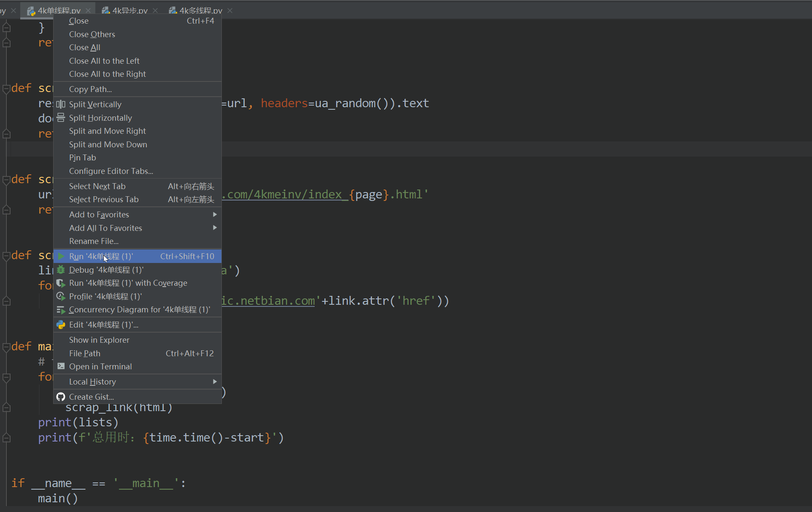Click the GitHub icon beside Create Gist
The image size is (812, 512).
point(61,397)
